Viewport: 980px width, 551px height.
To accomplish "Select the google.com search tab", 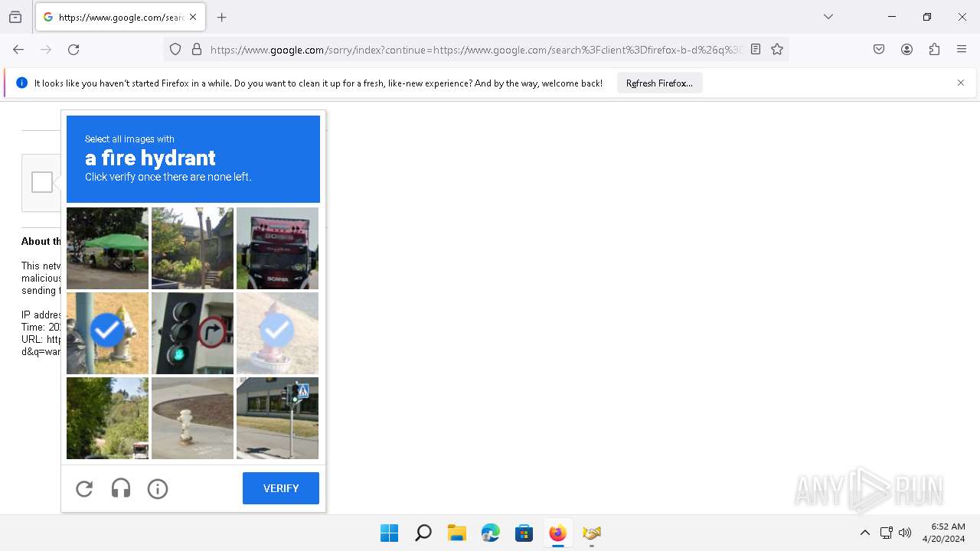I will tap(120, 17).
